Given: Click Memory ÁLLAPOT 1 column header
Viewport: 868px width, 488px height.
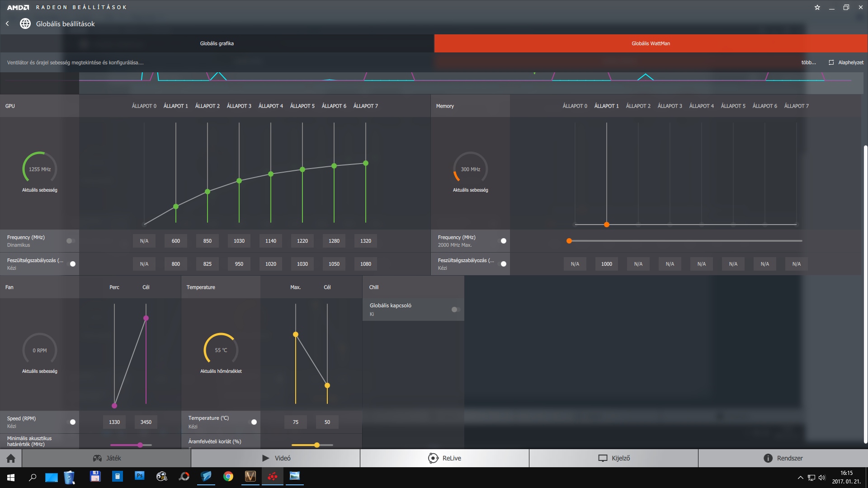Looking at the screenshot, I should [x=607, y=106].
